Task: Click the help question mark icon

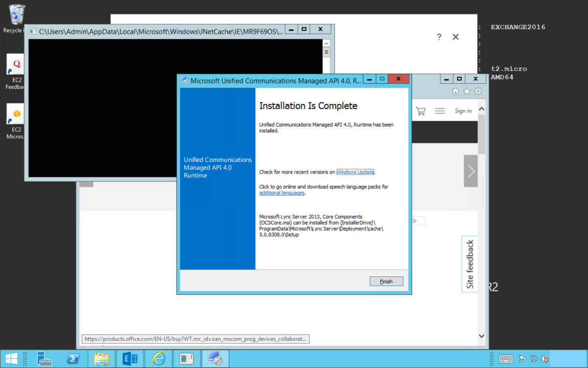Action: tap(439, 37)
